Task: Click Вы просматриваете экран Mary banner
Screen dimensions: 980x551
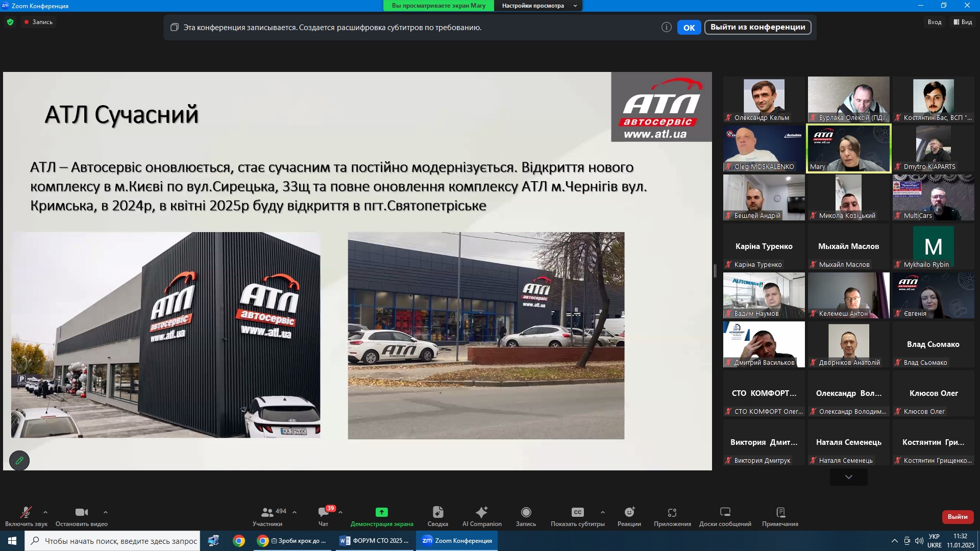Action: [x=438, y=6]
